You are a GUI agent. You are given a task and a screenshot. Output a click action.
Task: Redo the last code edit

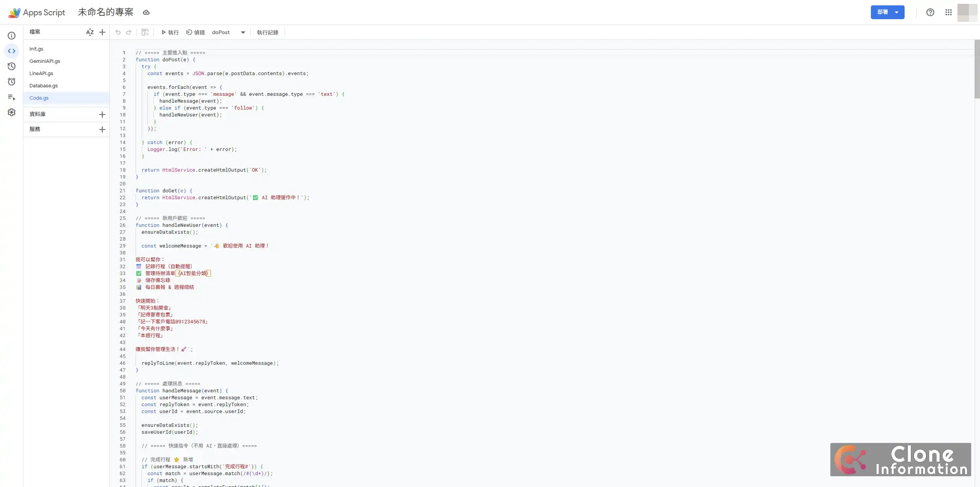128,32
